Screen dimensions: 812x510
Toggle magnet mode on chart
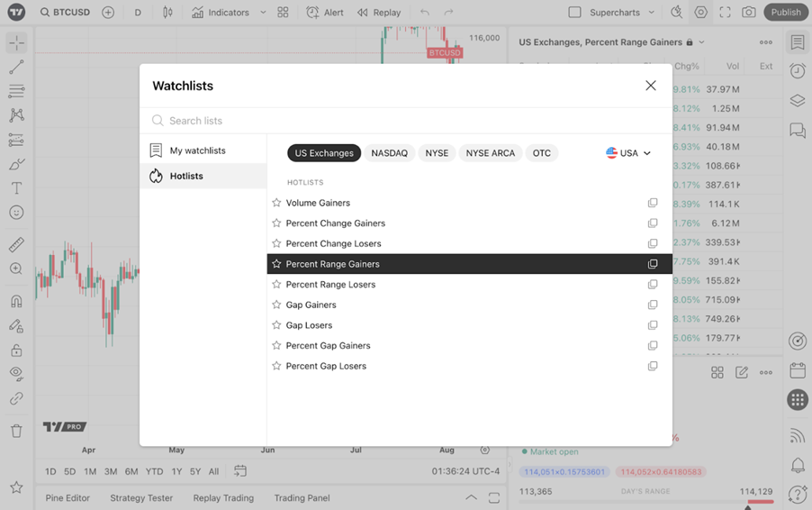point(16,301)
